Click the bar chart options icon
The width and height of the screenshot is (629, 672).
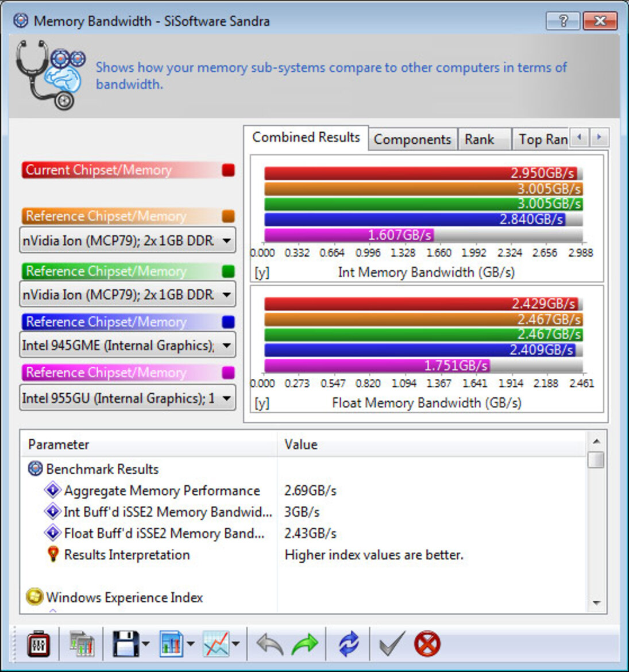coord(172,644)
